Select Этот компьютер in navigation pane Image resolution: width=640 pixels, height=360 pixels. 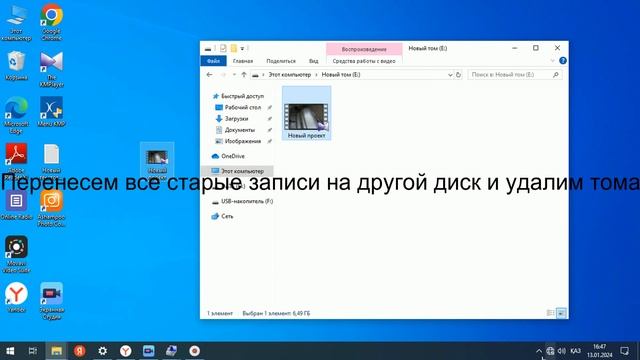(242, 171)
